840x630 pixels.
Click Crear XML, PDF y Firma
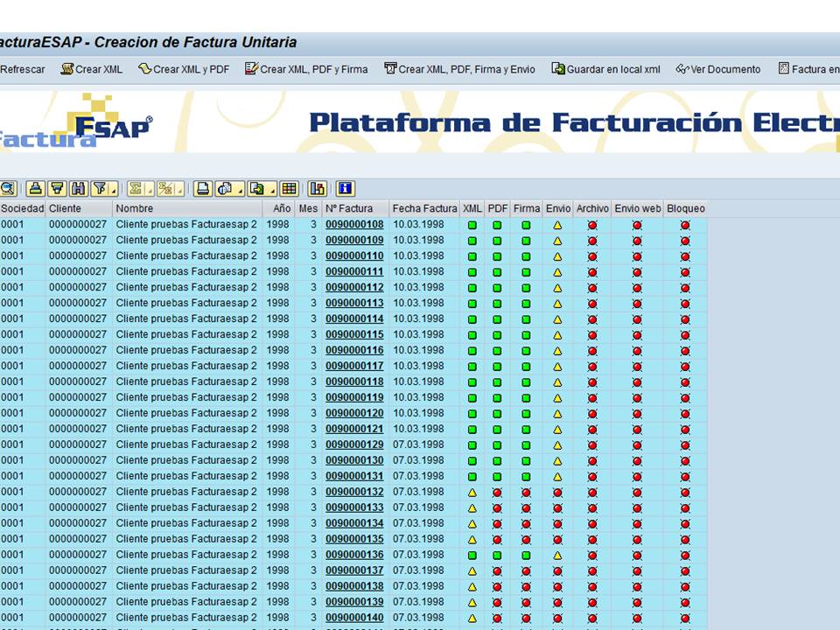[306, 69]
